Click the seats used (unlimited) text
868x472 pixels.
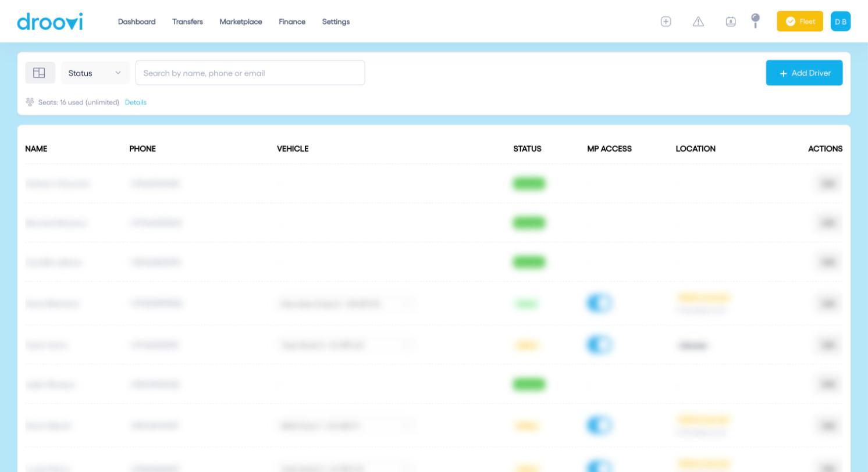coord(79,102)
